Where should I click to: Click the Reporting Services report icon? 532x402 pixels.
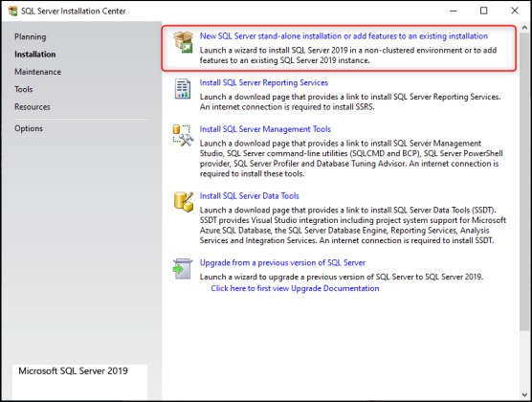click(183, 89)
